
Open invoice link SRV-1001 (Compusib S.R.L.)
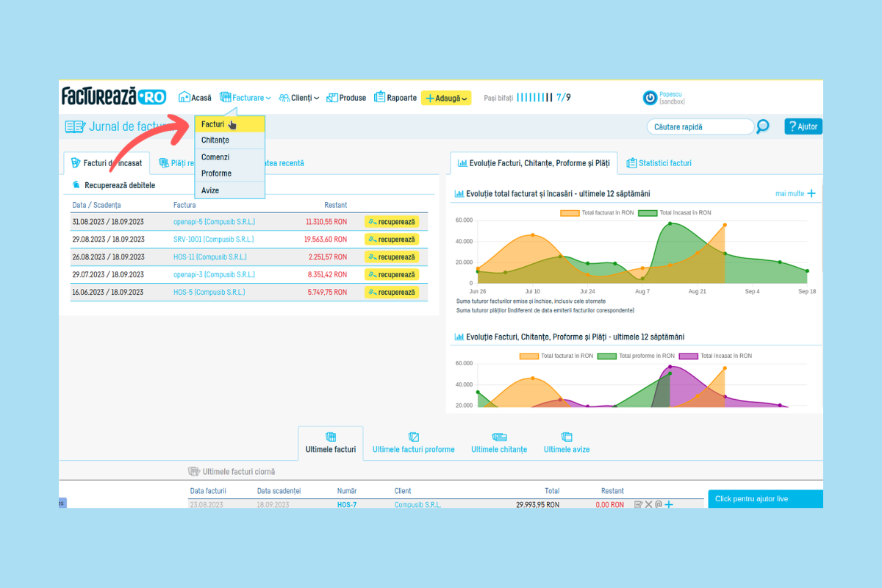click(214, 239)
